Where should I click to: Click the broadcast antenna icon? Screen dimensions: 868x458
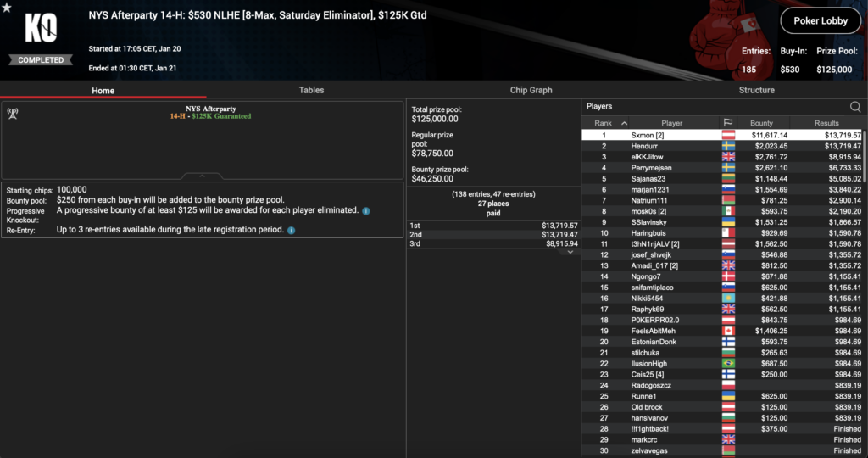[x=13, y=111]
